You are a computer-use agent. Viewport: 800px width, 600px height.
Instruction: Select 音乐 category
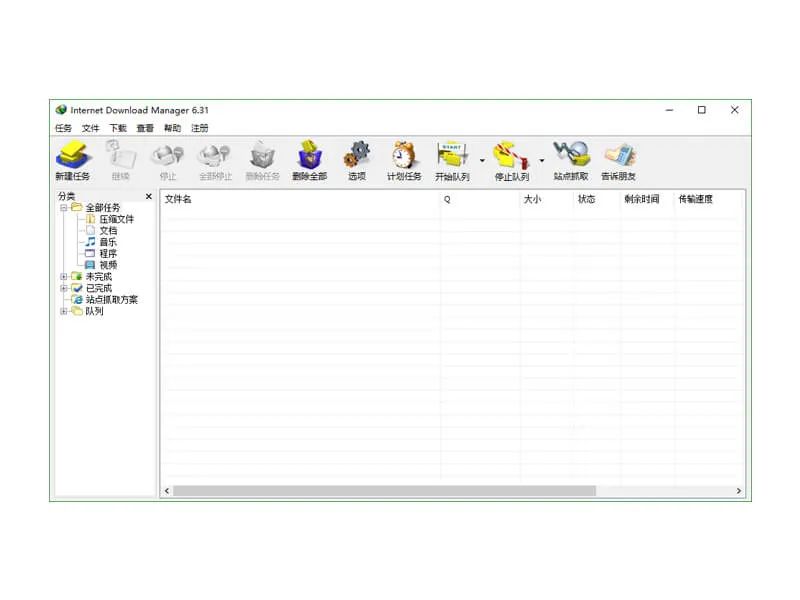click(x=108, y=242)
